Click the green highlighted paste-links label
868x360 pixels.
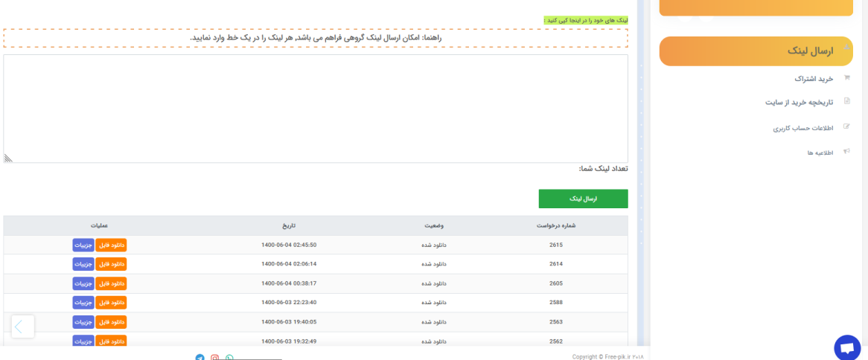586,20
